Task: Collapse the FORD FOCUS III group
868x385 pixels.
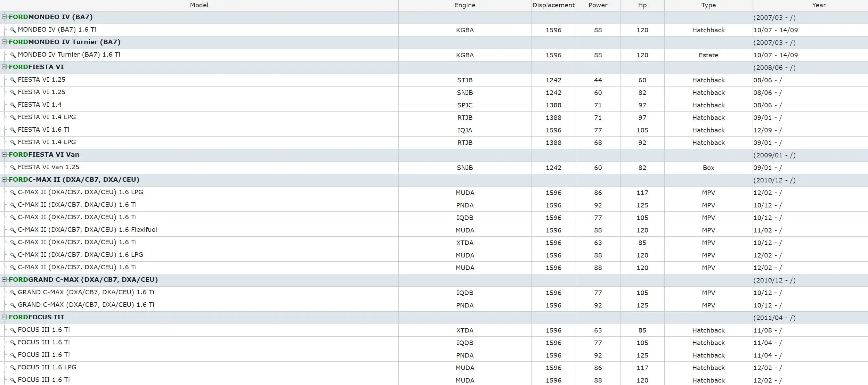Action: [5, 317]
